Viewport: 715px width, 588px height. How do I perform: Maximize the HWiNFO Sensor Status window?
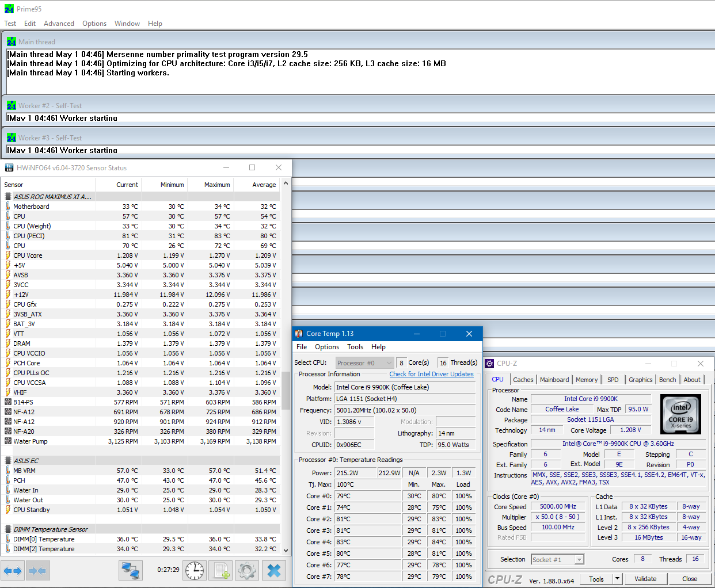[x=252, y=167]
